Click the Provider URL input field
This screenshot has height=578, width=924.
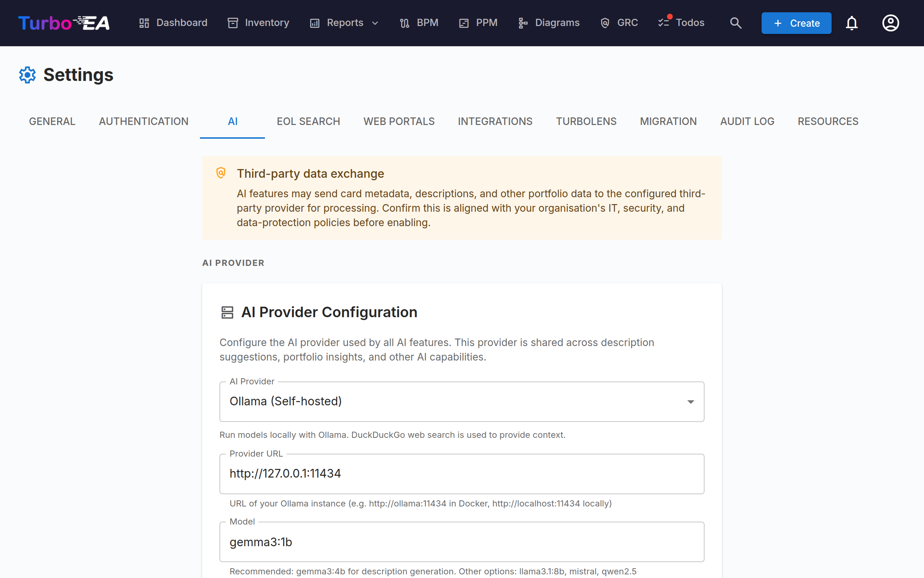coord(462,474)
